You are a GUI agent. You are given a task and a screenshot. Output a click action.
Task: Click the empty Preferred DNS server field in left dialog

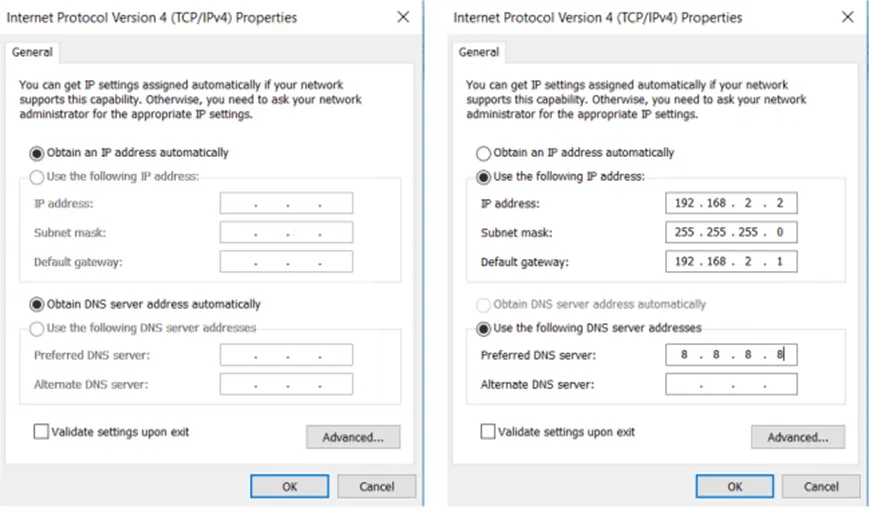click(287, 355)
